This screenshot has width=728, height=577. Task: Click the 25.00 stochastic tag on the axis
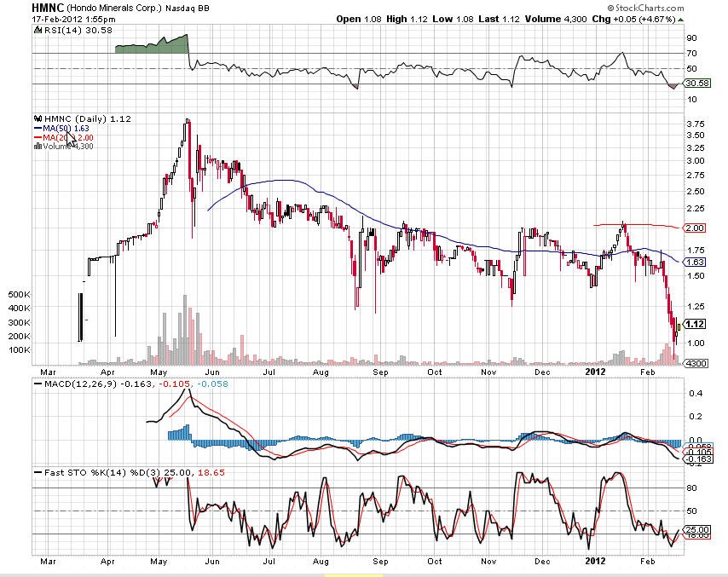tap(698, 529)
